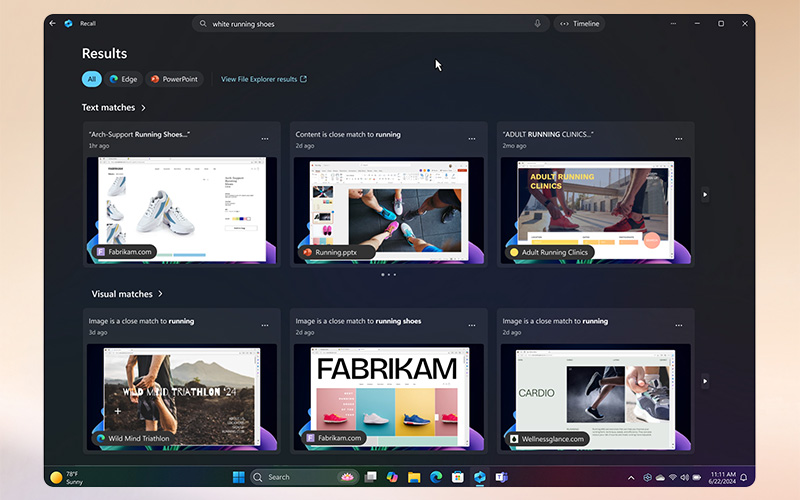The height and width of the screenshot is (500, 800).
Task: Click the Recall icon on the taskbar
Action: (x=480, y=477)
